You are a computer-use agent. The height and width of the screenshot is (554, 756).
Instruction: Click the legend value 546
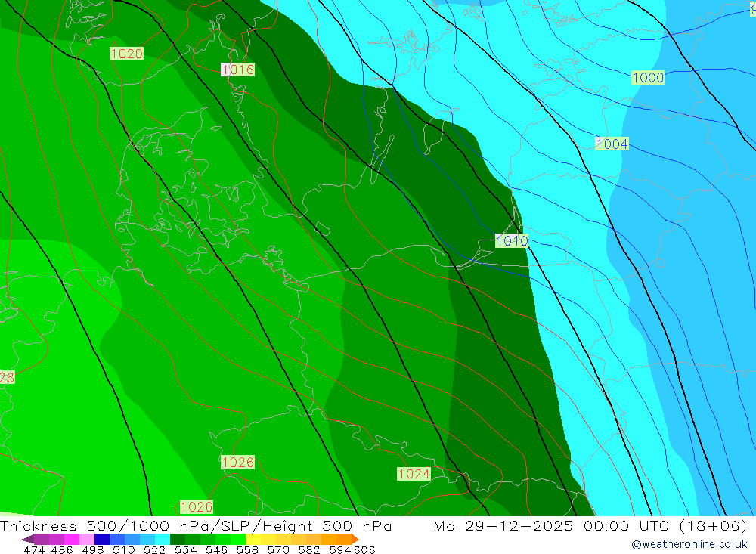point(216,549)
